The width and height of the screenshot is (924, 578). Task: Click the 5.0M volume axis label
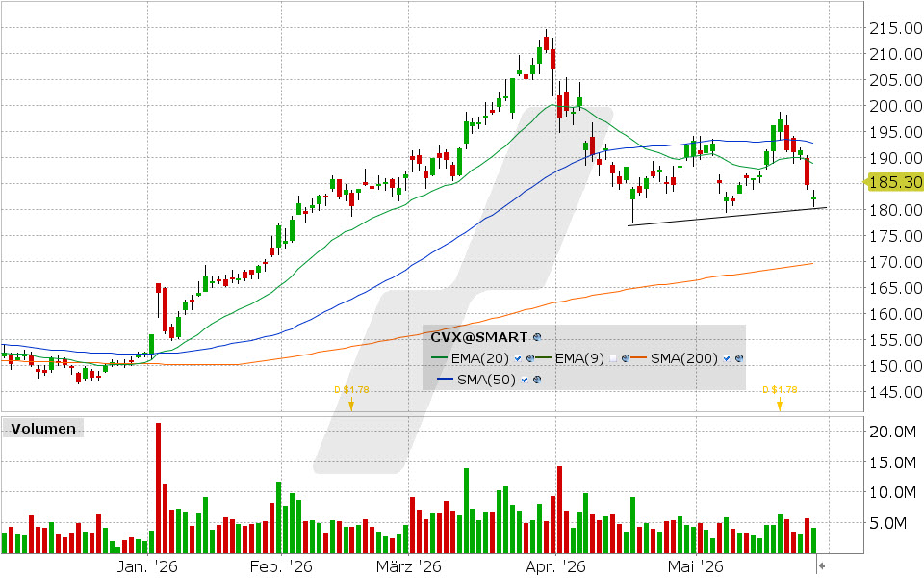887,523
